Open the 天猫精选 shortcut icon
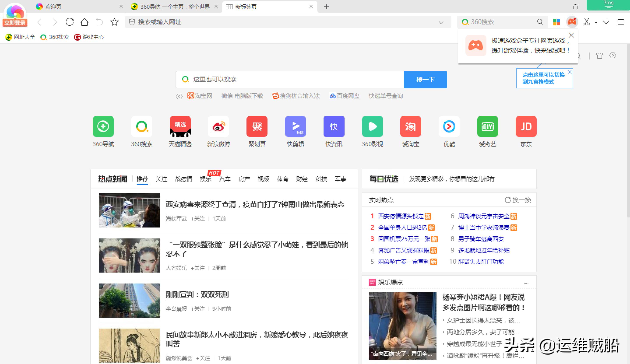 click(180, 126)
